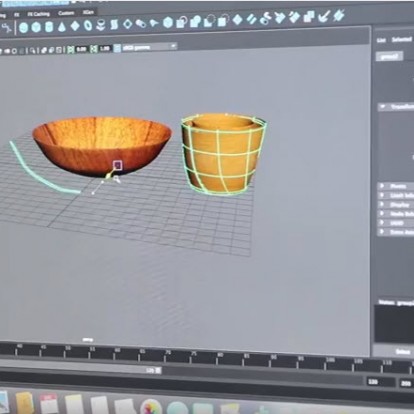
Task: Create a polygon cone from the shelf
Action: click(62, 27)
